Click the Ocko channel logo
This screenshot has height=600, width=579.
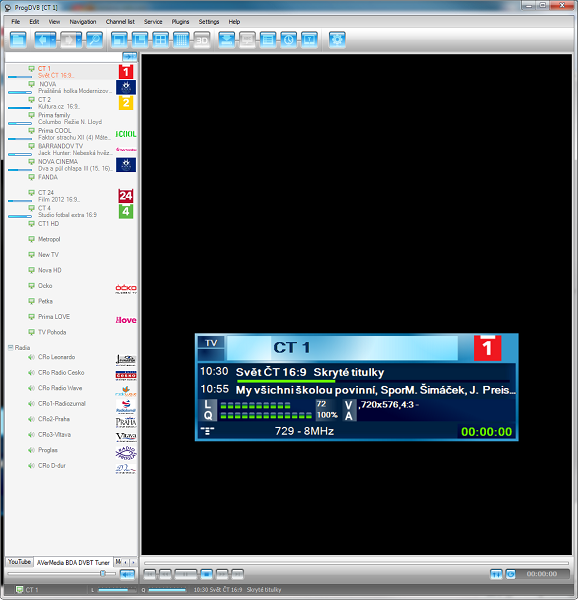pos(126,289)
